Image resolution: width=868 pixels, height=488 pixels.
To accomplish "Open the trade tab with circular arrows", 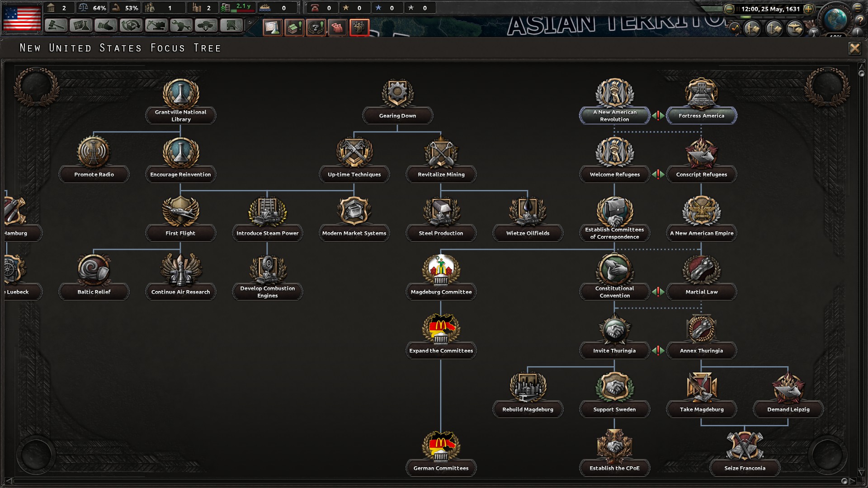I will [x=131, y=25].
